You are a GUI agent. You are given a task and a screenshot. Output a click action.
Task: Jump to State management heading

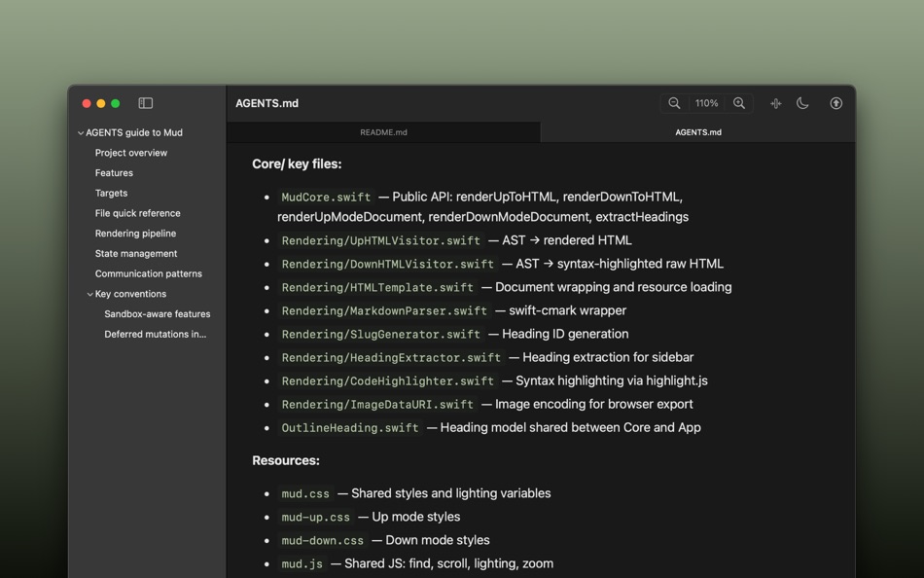pyautogui.click(x=136, y=254)
